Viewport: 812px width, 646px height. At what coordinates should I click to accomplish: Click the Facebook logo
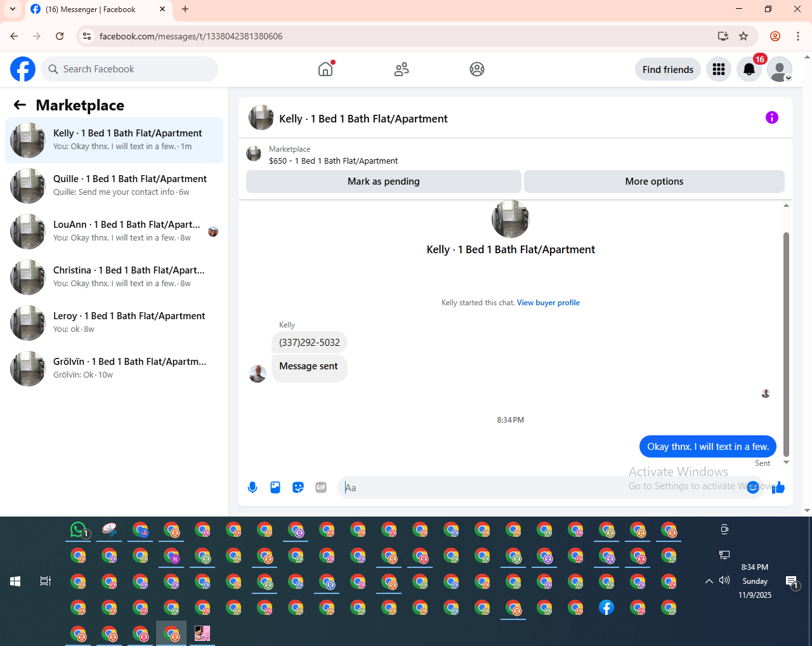[x=23, y=69]
